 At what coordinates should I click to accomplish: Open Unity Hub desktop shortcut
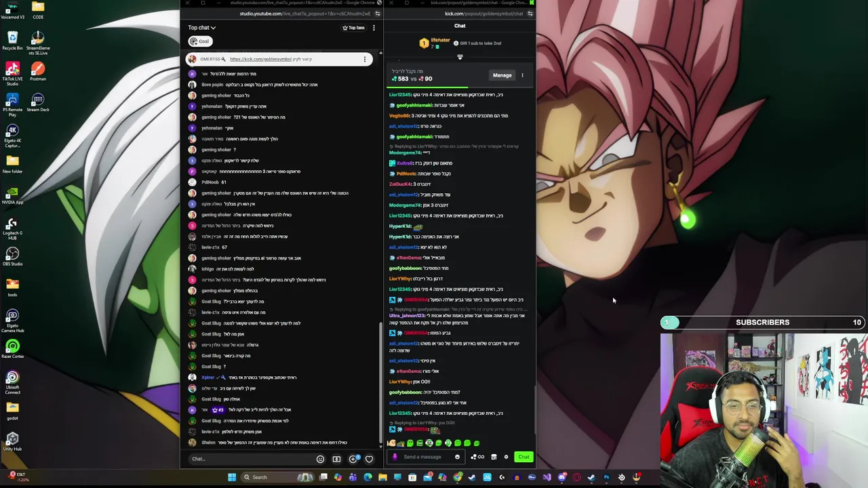(x=12, y=441)
